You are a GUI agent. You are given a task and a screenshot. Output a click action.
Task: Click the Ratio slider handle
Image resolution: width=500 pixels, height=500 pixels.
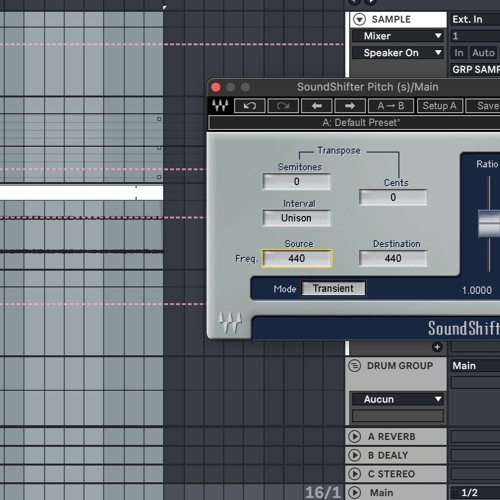click(x=489, y=223)
